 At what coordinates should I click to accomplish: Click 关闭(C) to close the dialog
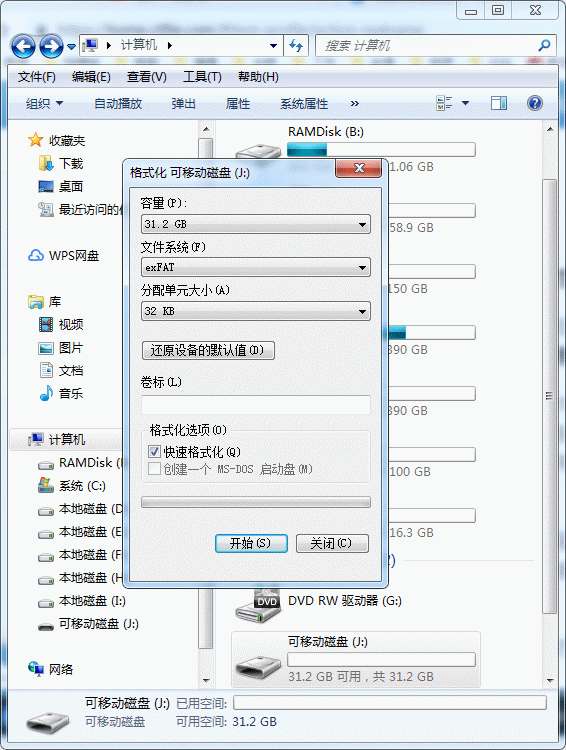(x=332, y=543)
